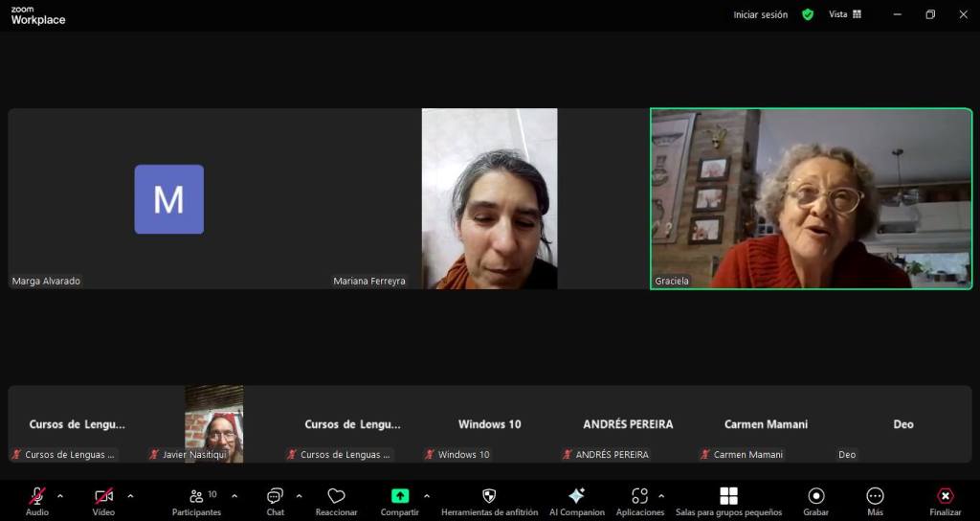Start screen sharing with Compartir

pos(400,500)
